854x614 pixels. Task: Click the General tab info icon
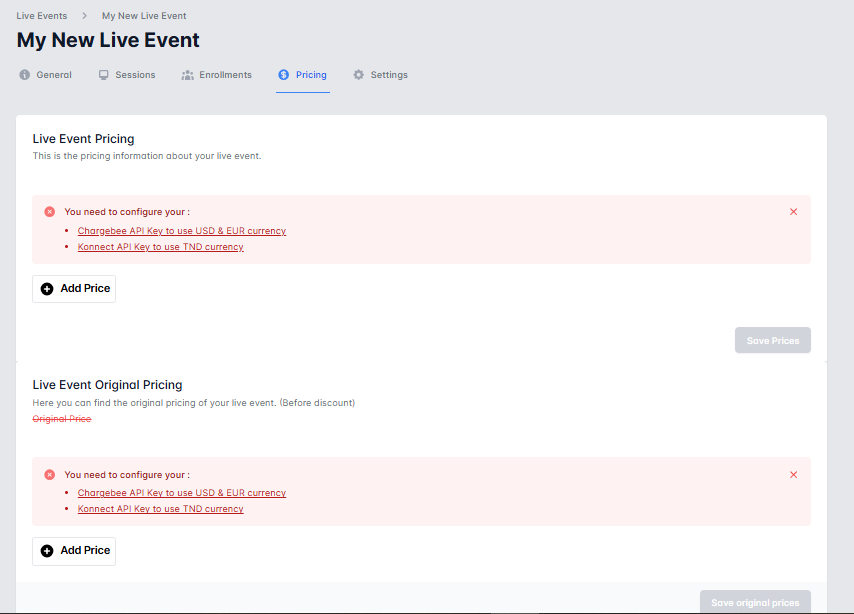pyautogui.click(x=25, y=75)
